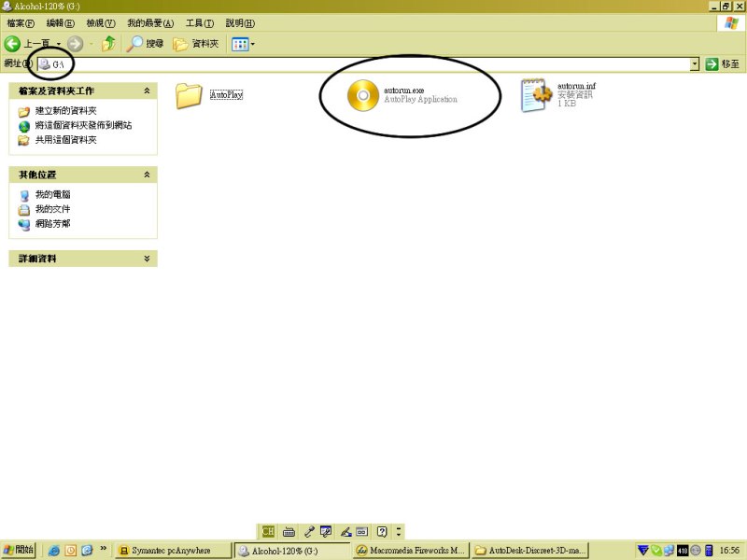Click the CH input language indicator
Viewport: 747px width, 560px height.
click(268, 531)
